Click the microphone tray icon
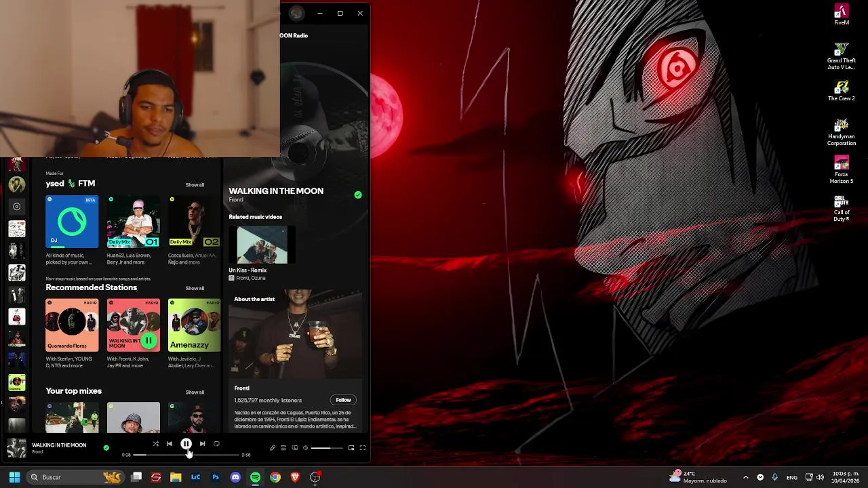This screenshot has width=868, height=488. tap(775, 477)
